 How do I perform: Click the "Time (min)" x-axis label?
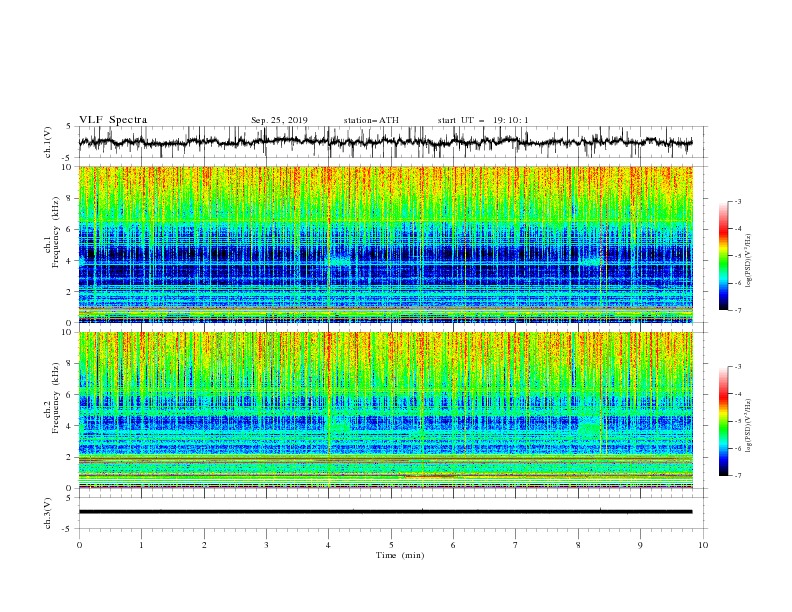coord(400,555)
